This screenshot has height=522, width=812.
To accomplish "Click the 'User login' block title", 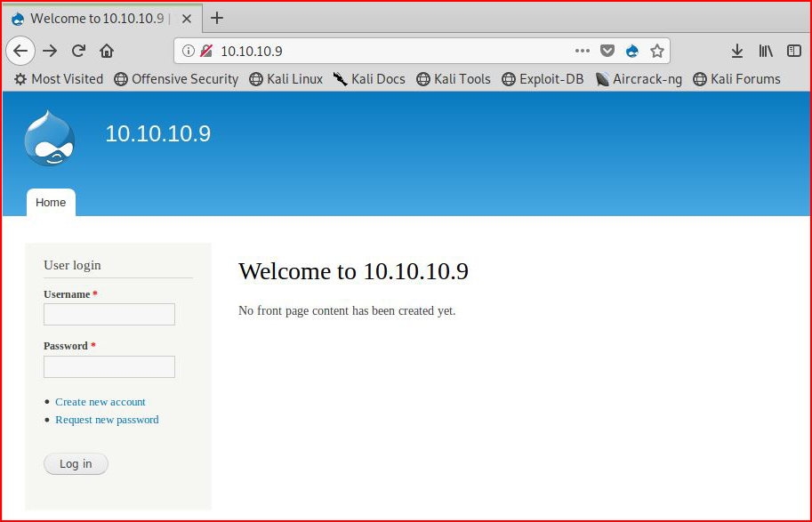I will tap(73, 265).
